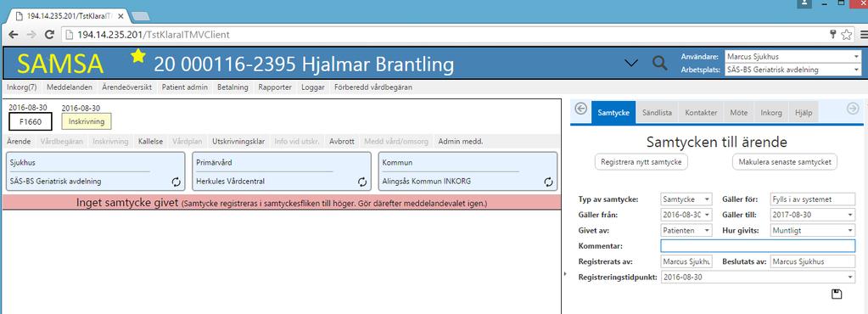This screenshot has height=314, width=868.
Task: Switch to the Samtycke tab
Action: coord(613,112)
